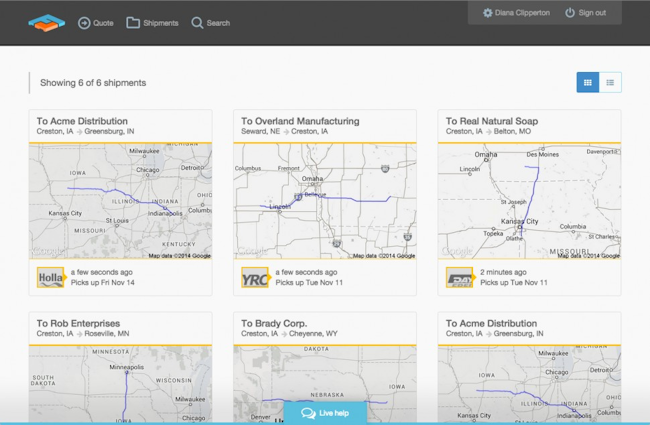Go to the Shipments section

point(152,23)
